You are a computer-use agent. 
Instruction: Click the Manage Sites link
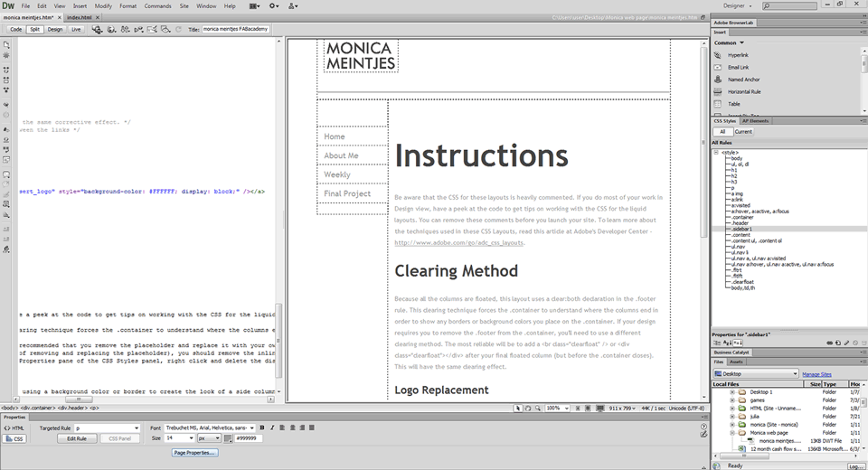pyautogui.click(x=816, y=374)
